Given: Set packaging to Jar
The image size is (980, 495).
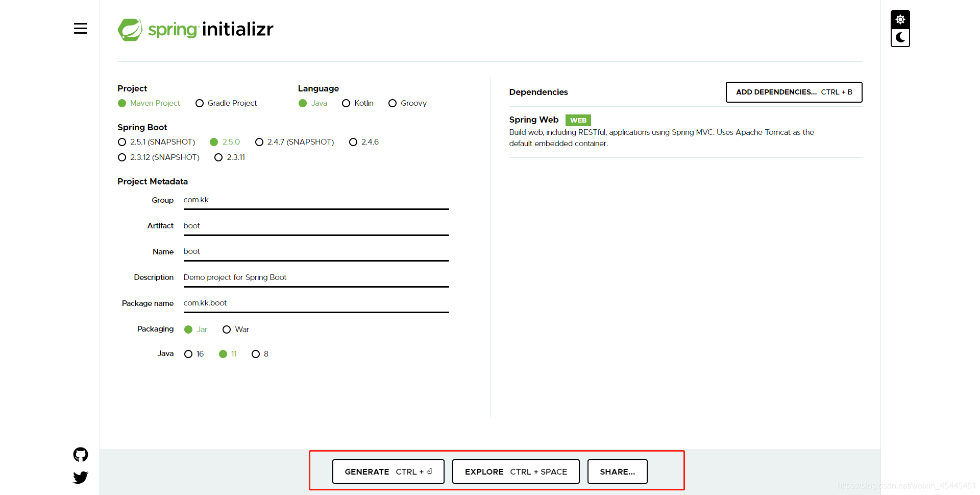Looking at the screenshot, I should pos(195,329).
